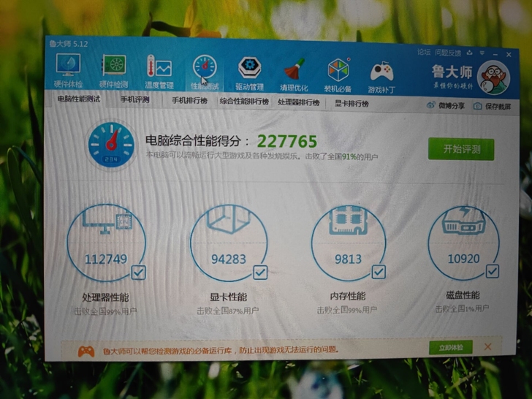Click 保存截屏 save screenshot
Viewport: 532px width, 399px height.
(x=493, y=107)
